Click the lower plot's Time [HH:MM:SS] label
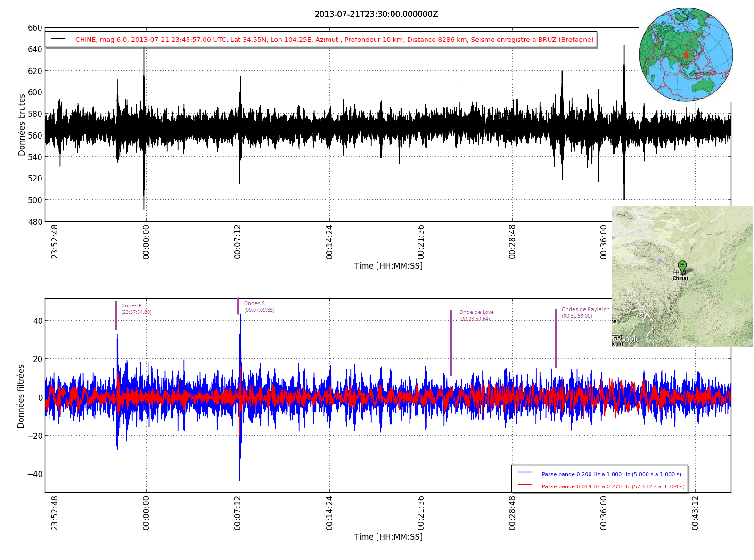 (388, 537)
